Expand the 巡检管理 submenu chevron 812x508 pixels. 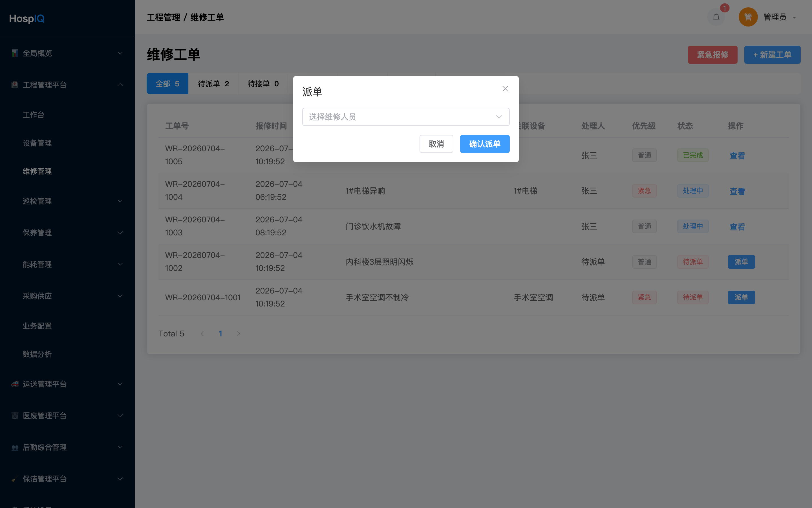click(120, 201)
